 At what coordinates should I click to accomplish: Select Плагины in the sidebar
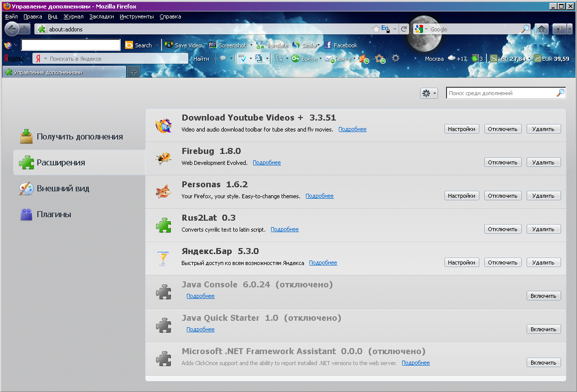(x=54, y=215)
